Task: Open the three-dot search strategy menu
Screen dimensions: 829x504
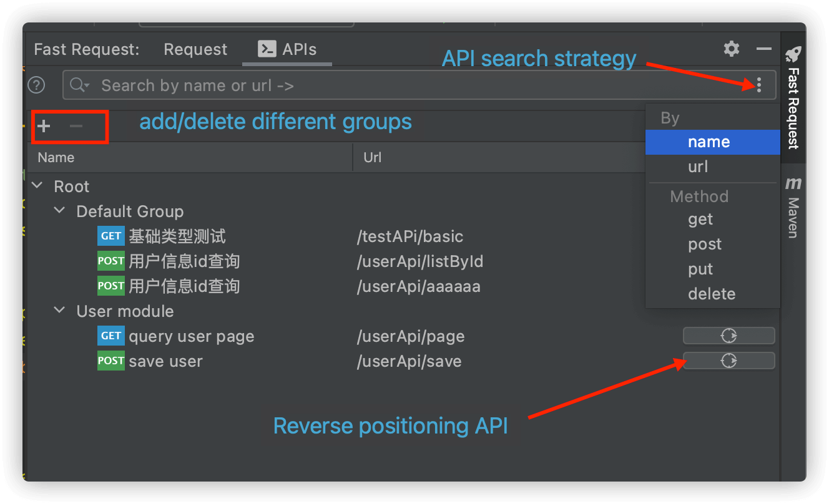Action: point(758,85)
